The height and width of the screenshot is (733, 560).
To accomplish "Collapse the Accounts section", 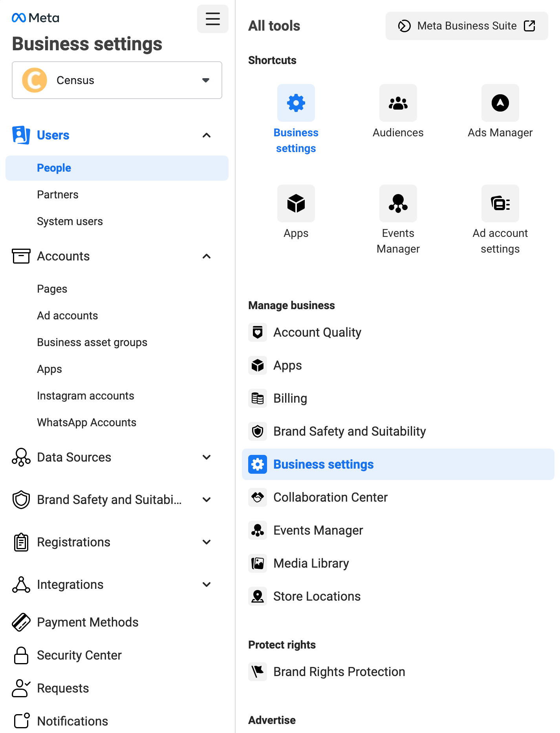I will 207,257.
